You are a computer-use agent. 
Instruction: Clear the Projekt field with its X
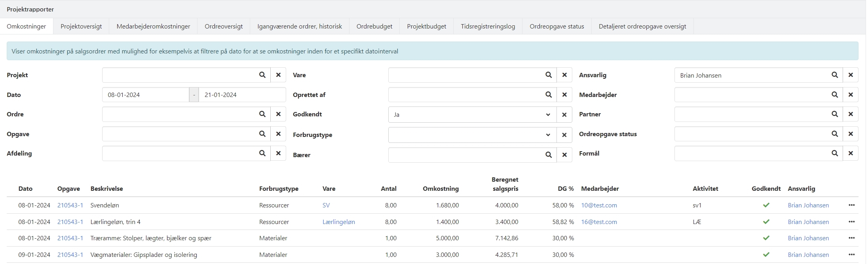pyautogui.click(x=278, y=75)
